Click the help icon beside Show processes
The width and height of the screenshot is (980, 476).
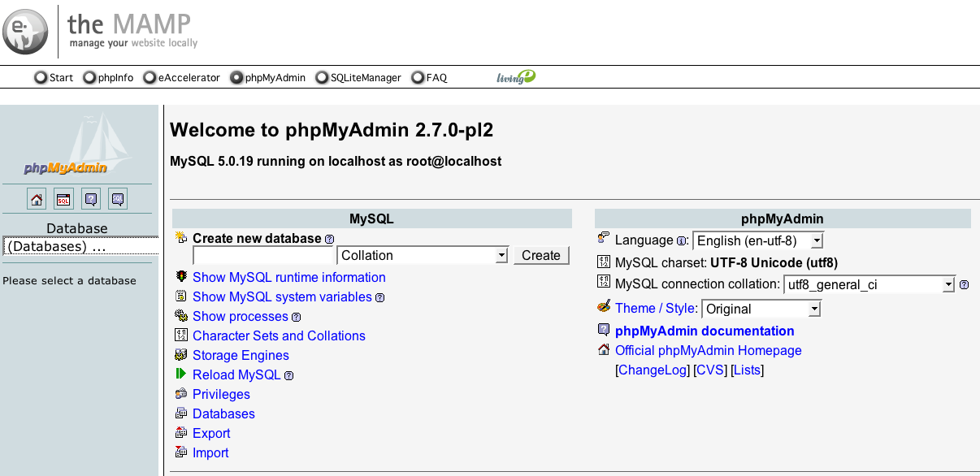[296, 318]
